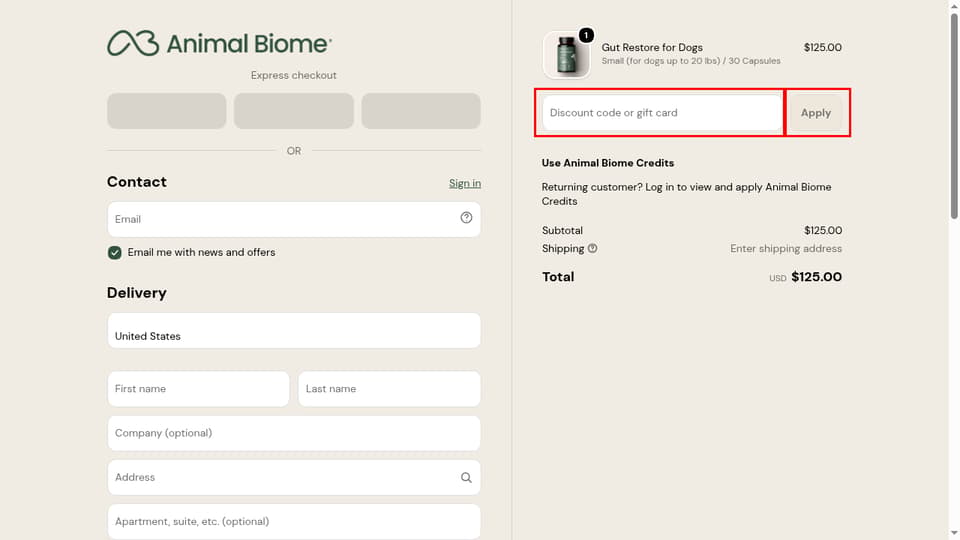The image size is (960, 540).
Task: Click the Last name field
Action: click(389, 389)
